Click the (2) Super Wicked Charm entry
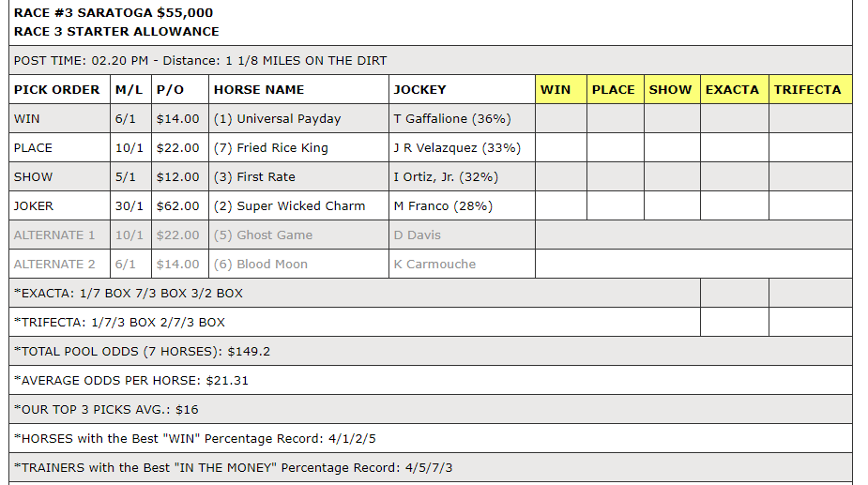 pos(289,206)
